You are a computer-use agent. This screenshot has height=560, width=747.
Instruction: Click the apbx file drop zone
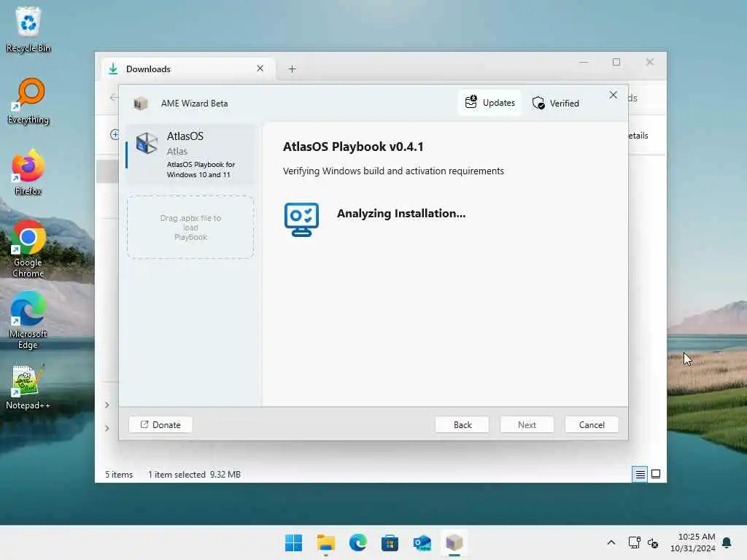tap(190, 227)
